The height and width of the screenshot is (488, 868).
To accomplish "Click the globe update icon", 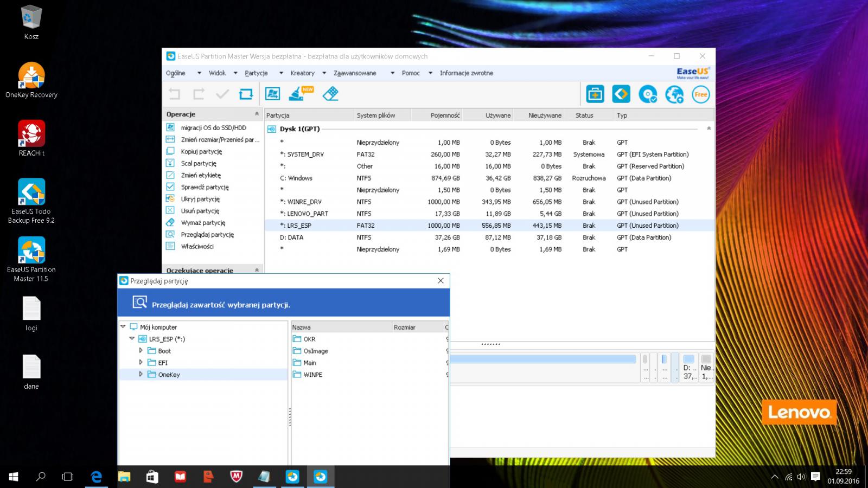I will click(674, 94).
